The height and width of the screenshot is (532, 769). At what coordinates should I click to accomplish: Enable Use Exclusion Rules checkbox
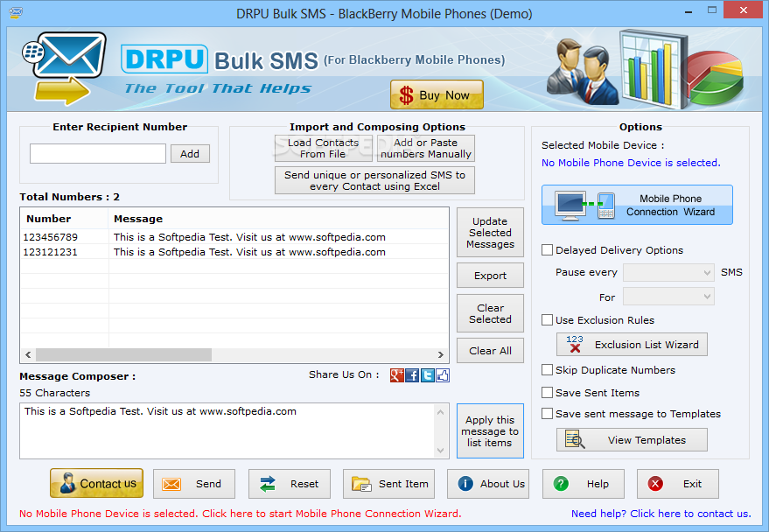tap(547, 319)
